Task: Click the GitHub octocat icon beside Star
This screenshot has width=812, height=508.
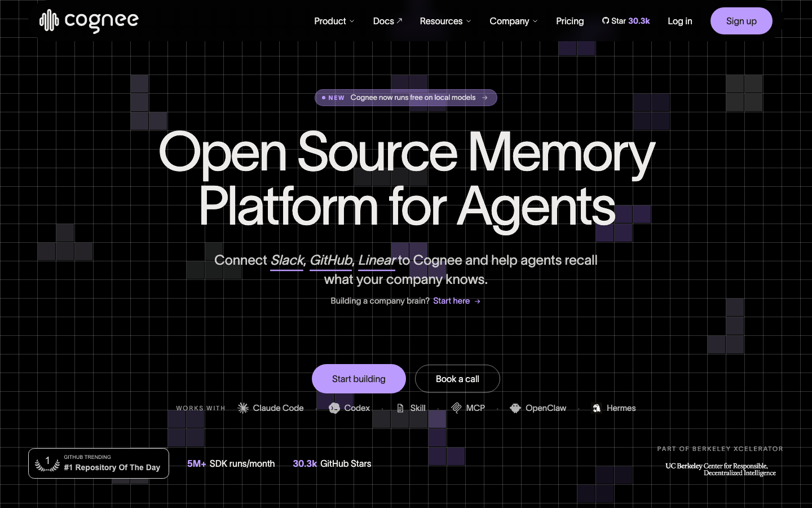Action: click(606, 21)
